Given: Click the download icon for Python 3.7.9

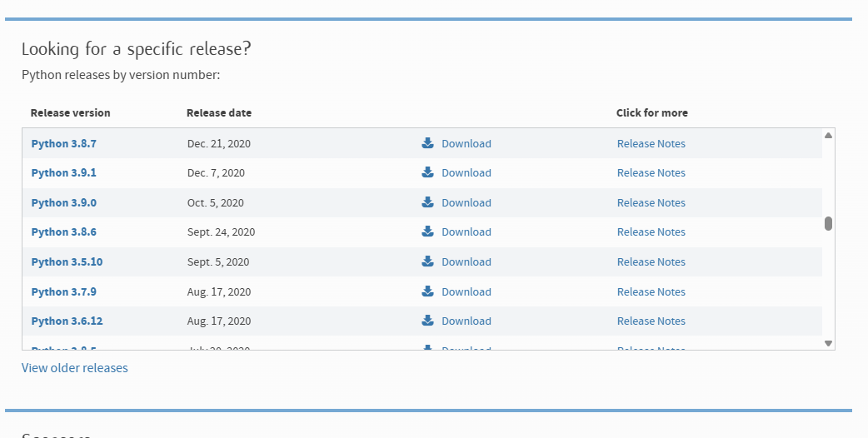Looking at the screenshot, I should [427, 291].
